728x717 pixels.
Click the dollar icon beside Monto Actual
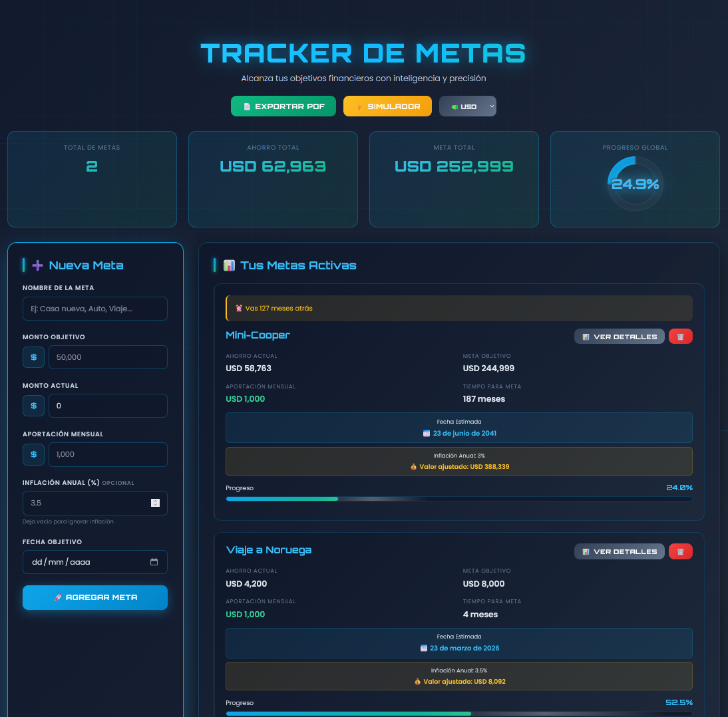click(33, 406)
